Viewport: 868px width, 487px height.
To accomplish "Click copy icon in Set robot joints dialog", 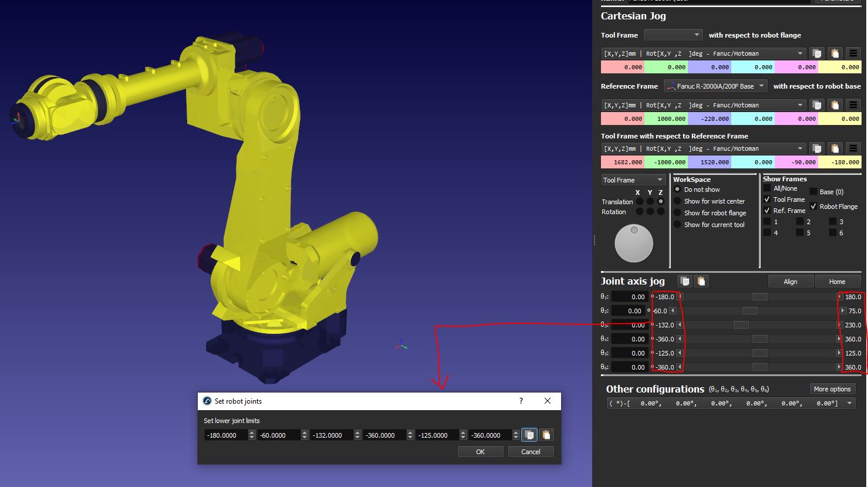I will pos(529,435).
